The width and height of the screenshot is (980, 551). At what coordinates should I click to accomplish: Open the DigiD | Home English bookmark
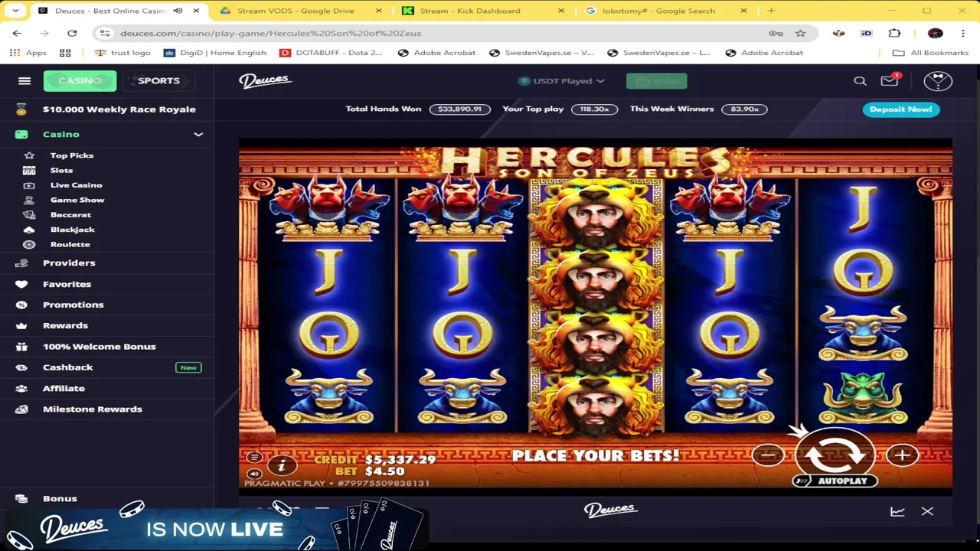point(215,53)
